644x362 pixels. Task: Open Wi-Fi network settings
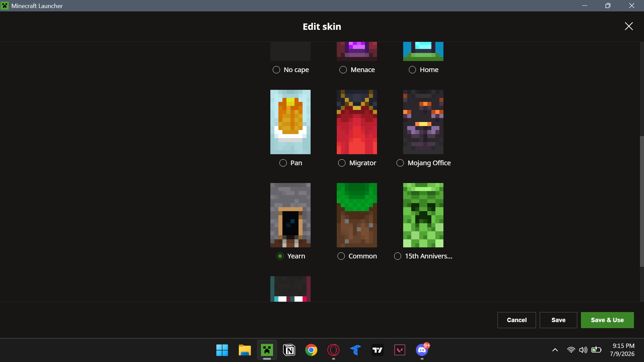pos(571,350)
